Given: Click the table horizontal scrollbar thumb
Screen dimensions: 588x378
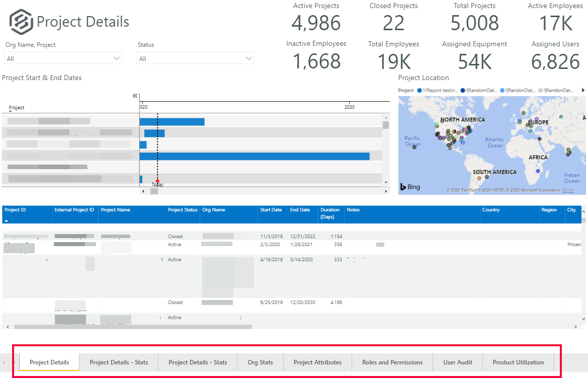Looking at the screenshot, I should tap(133, 327).
